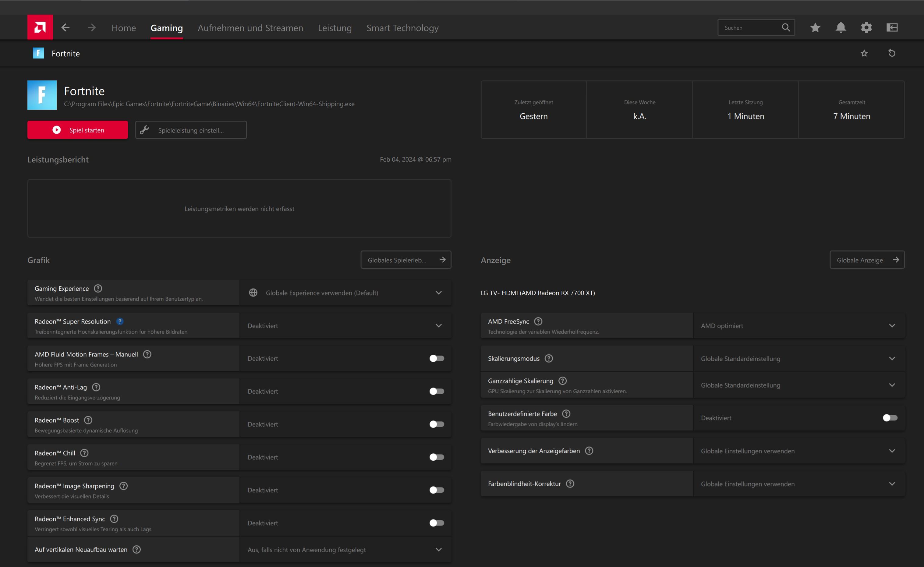This screenshot has height=567, width=924.
Task: Reset Fortnite profile with circular arrow icon
Action: coord(892,53)
